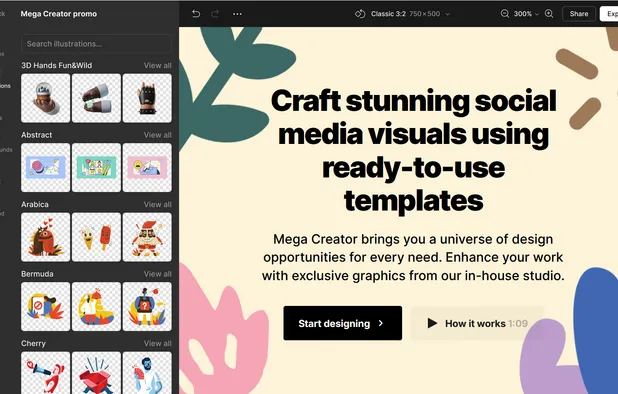The width and height of the screenshot is (618, 394).
Task: Select the pink-framed Abstract illustration
Action: [147, 167]
